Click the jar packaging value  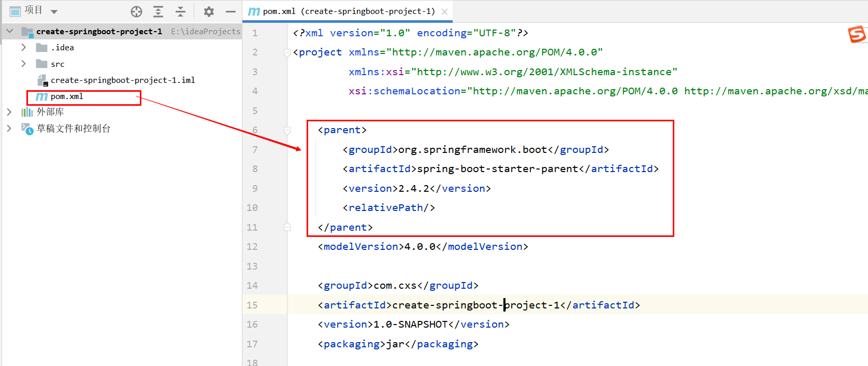pos(395,344)
